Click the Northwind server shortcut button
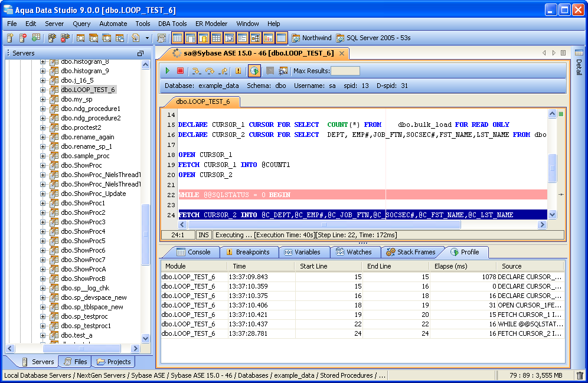This screenshot has height=383, width=588. pyautogui.click(x=311, y=38)
